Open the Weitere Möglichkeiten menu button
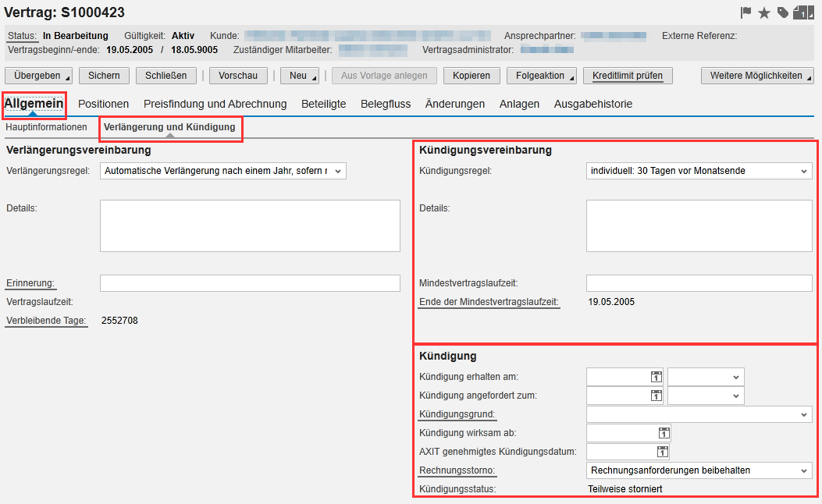The image size is (822, 504). [756, 76]
